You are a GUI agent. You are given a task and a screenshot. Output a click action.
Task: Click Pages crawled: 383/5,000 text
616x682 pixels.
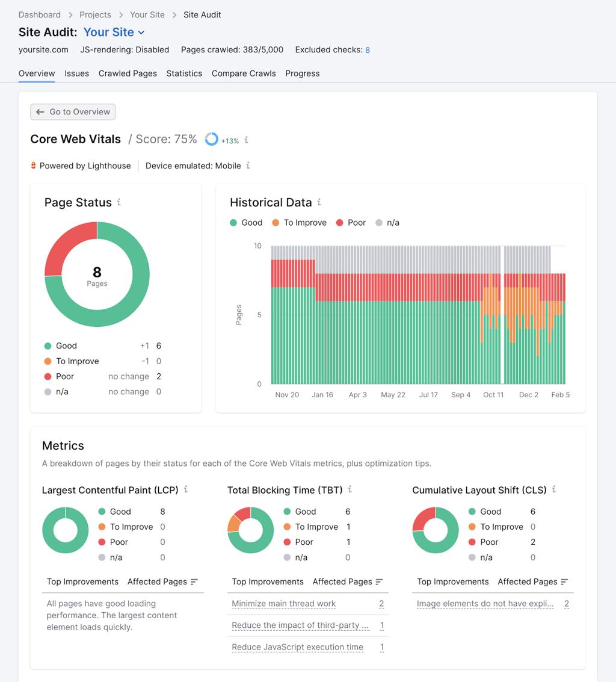[x=232, y=50]
